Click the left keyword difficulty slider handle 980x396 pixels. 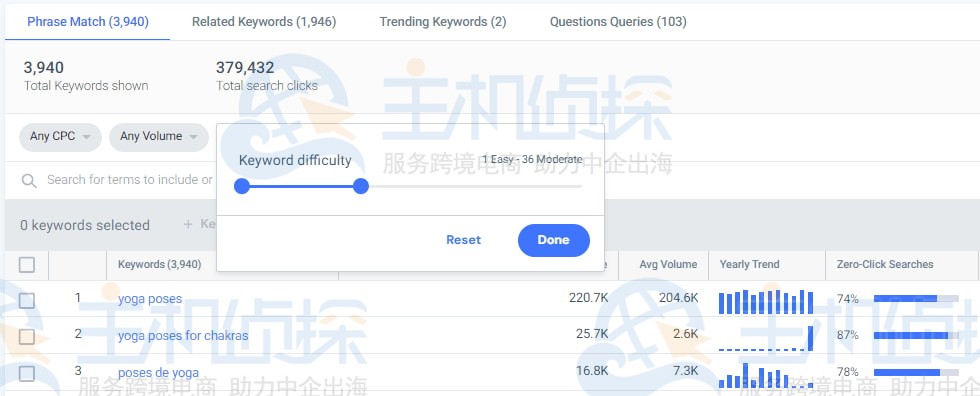[x=242, y=186]
